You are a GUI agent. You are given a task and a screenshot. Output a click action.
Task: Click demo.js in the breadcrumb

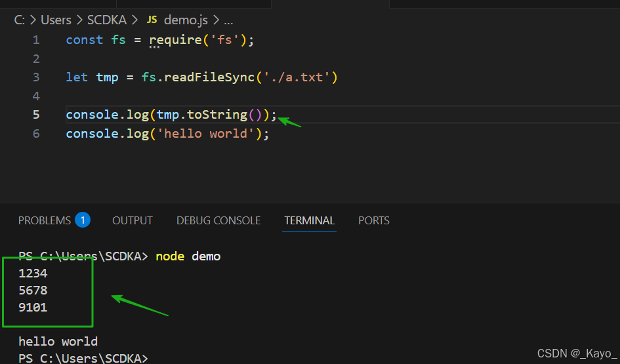click(186, 20)
